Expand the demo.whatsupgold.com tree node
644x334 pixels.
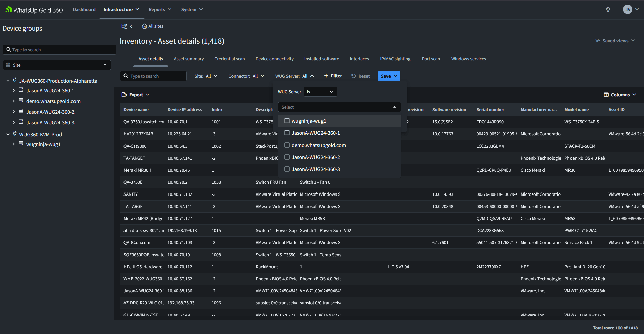[14, 101]
